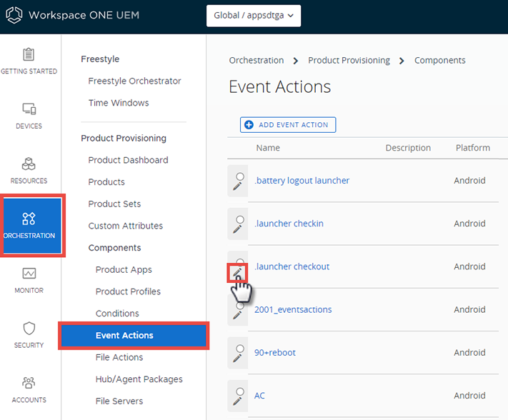Open the 2001_eventsactions link
Image resolution: width=508 pixels, height=420 pixels.
tap(293, 310)
